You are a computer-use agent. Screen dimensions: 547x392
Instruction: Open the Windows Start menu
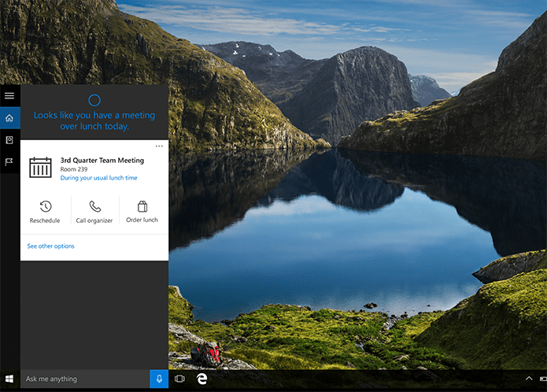coord(9,379)
